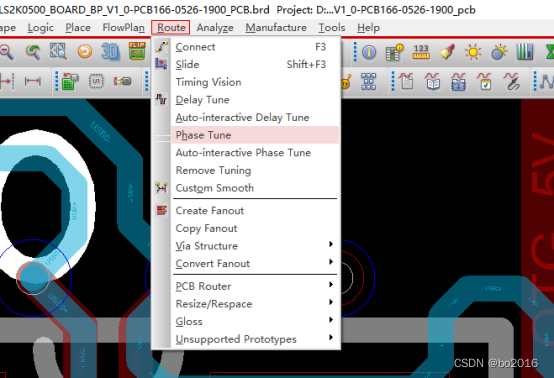554x378 pixels.
Task: Click the signal wave with open book icon
Action: tap(433, 81)
